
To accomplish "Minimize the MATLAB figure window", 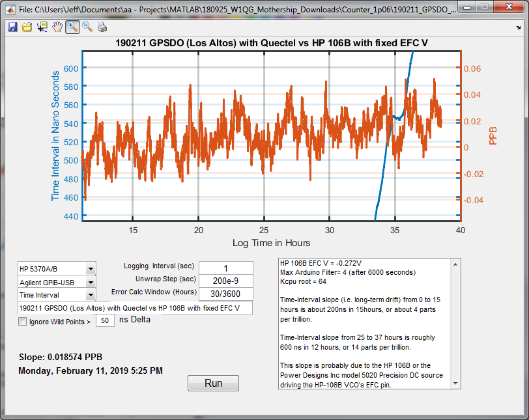I will 467,7.
